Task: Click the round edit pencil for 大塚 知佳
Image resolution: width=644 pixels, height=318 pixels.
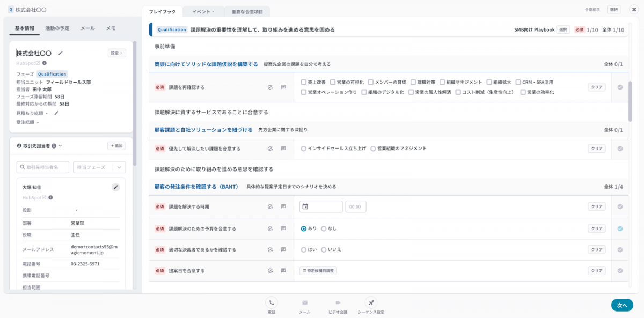Action: click(x=115, y=187)
